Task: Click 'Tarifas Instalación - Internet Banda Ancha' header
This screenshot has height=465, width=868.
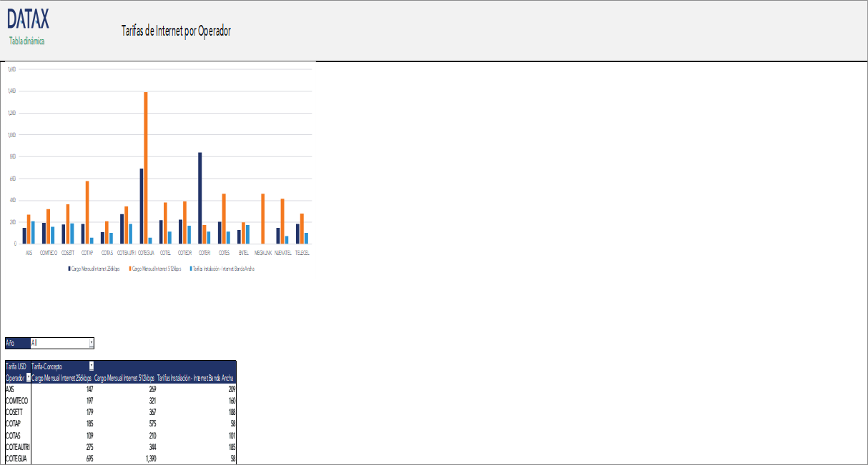Action: click(x=195, y=378)
